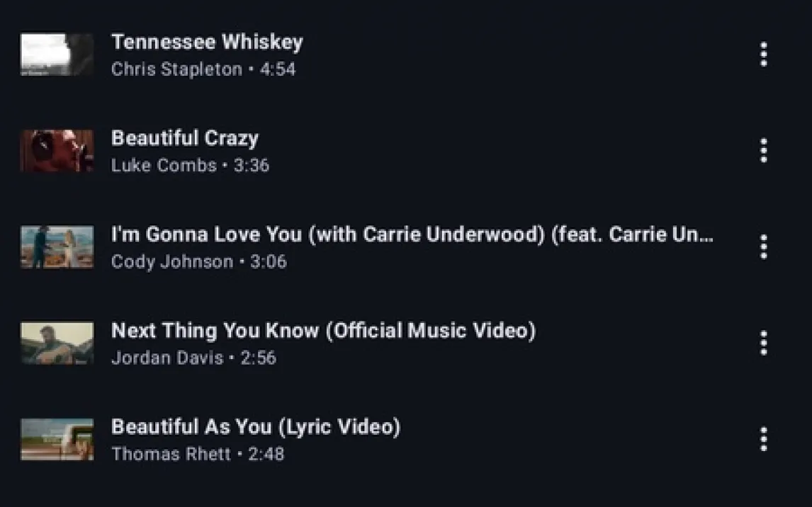
Task: Open three-dot menu for I'm Gonna Love You
Action: pos(763,247)
